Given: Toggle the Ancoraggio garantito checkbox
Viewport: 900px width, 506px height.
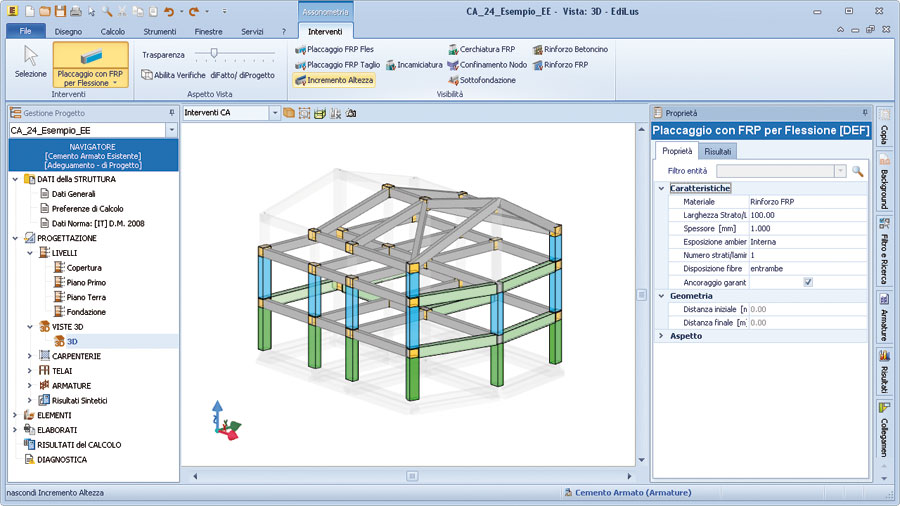Looking at the screenshot, I should [x=808, y=282].
